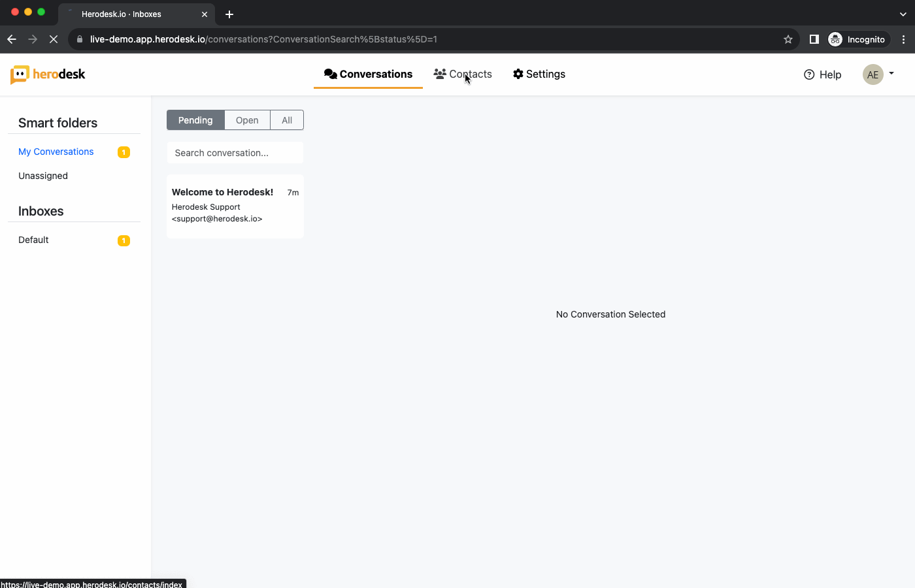Click the AE user avatar
915x588 pixels.
coord(873,74)
